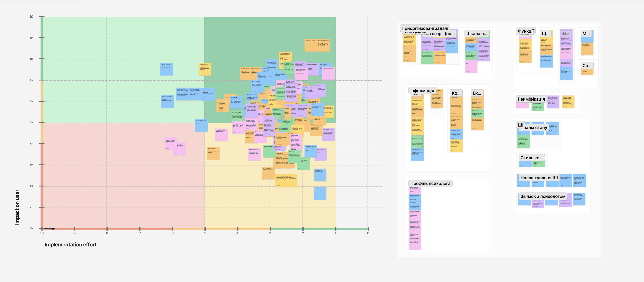Select purple sticky in Гейміфікація section
The width and height of the screenshot is (644, 282).
pos(553,102)
